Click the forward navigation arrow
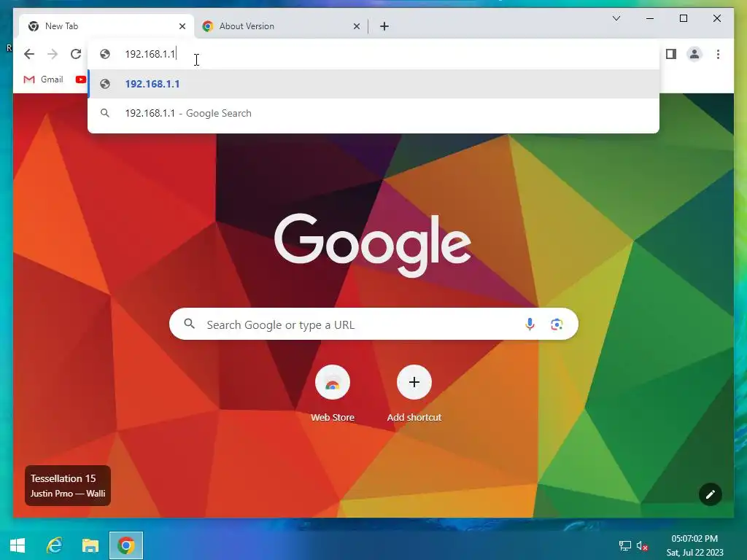Viewport: 747px width, 560px height. pos(53,54)
